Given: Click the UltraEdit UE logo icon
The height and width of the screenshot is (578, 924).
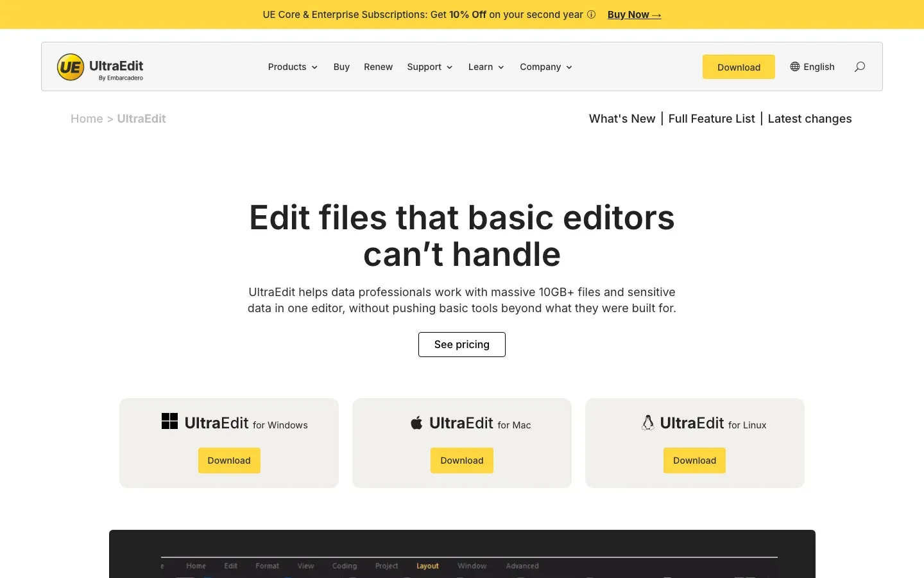Looking at the screenshot, I should coord(71,67).
